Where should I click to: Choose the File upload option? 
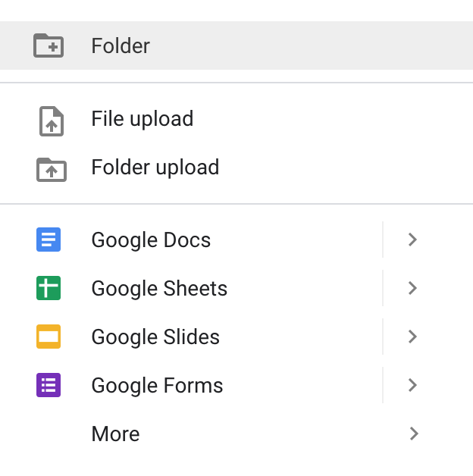[x=236, y=118]
